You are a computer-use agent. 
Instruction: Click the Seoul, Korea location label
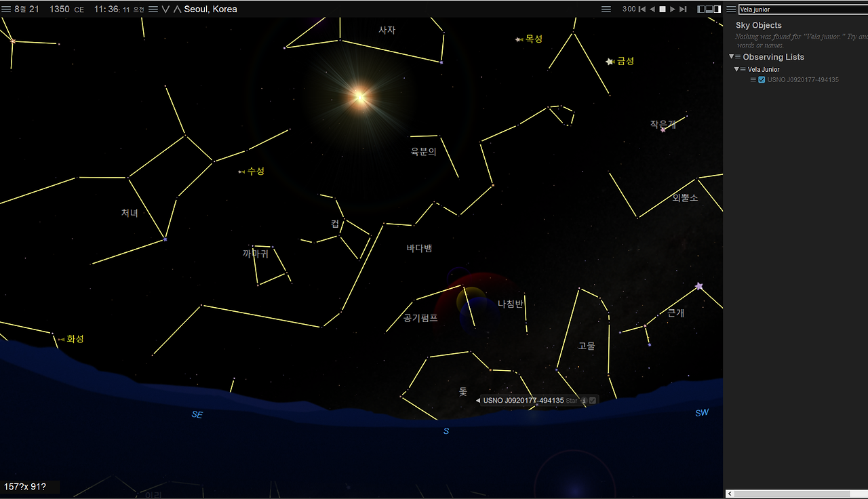210,9
